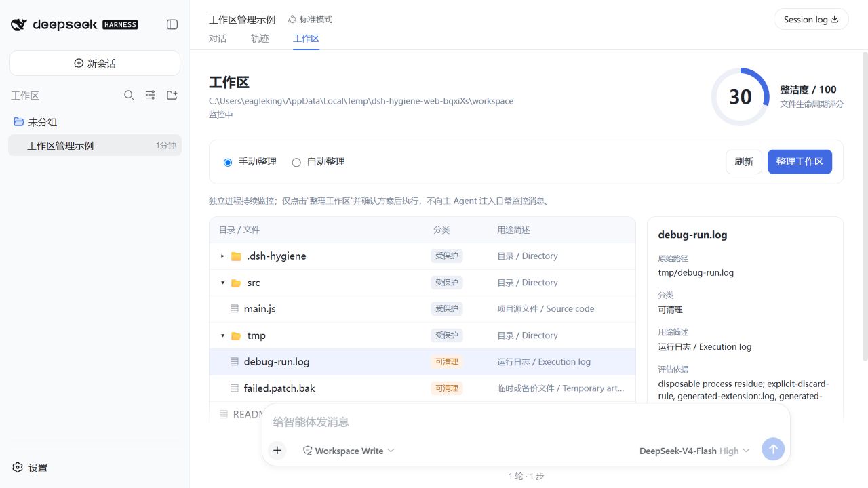This screenshot has height=488, width=868.
Task: Click the DeepSeek whale logo icon
Action: 19,24
